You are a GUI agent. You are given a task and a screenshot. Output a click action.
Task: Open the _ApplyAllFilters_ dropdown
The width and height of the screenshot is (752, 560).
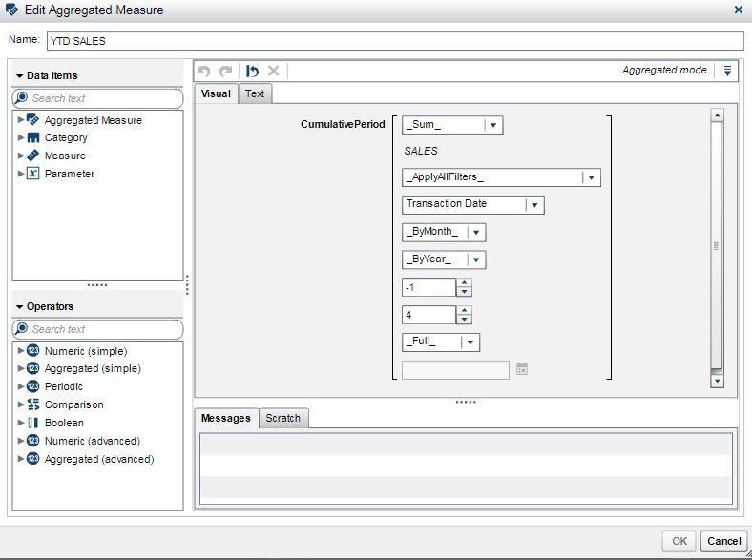pos(591,177)
